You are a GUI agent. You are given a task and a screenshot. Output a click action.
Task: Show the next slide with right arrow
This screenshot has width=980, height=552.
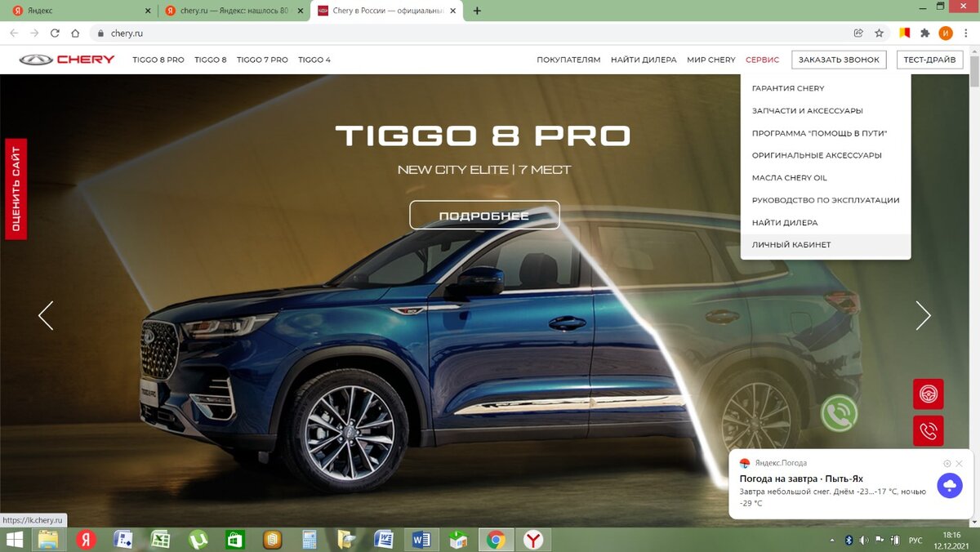click(x=923, y=315)
